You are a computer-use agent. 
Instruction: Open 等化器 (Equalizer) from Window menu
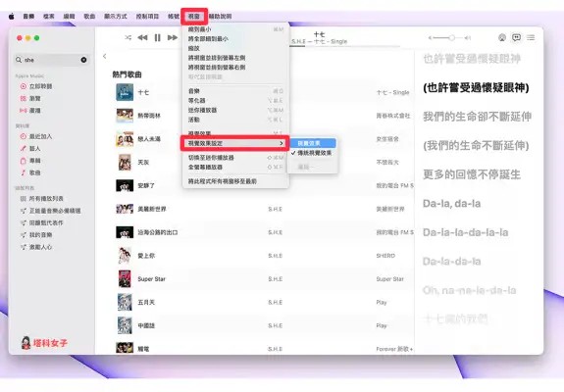[235, 101]
